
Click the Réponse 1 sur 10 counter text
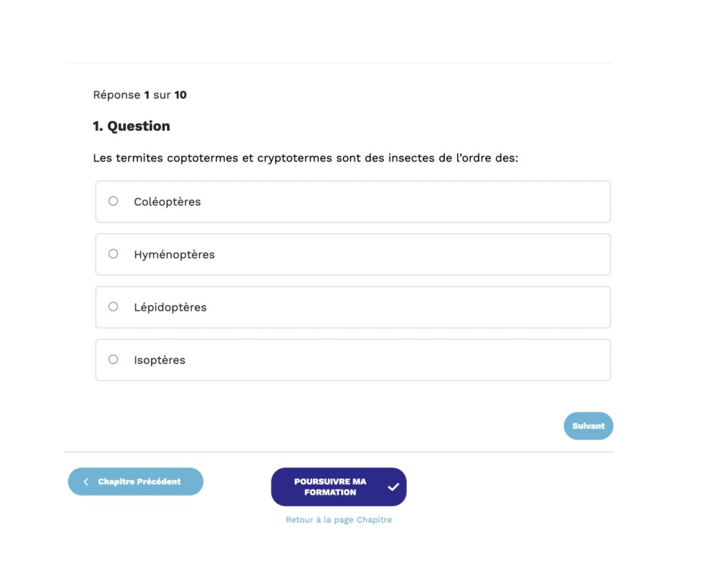coord(138,94)
